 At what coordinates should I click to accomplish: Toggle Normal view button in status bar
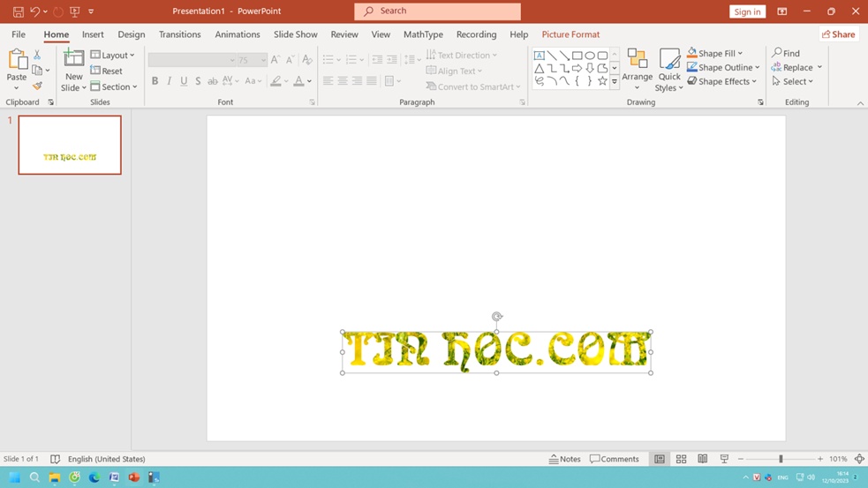[x=660, y=459]
